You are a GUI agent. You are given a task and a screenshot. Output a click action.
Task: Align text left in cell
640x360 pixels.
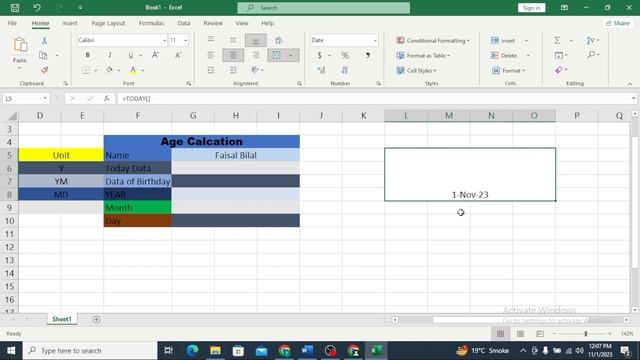[x=211, y=55]
